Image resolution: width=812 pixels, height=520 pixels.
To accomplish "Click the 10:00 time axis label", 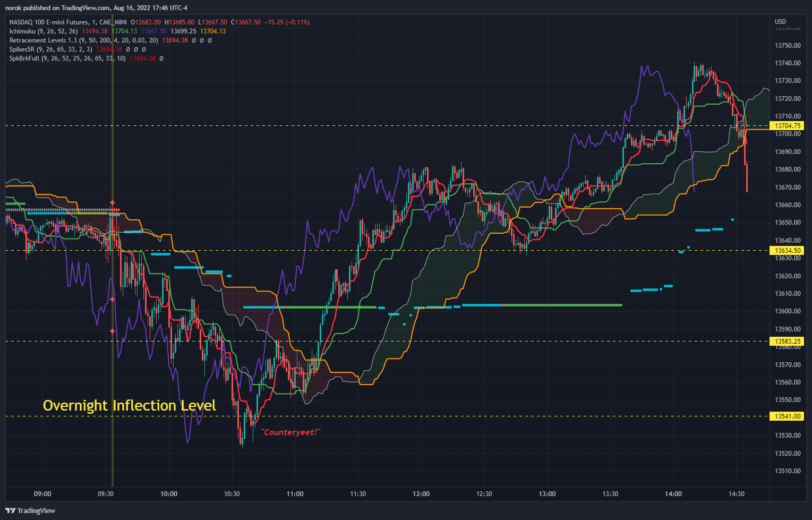I will pos(169,494).
